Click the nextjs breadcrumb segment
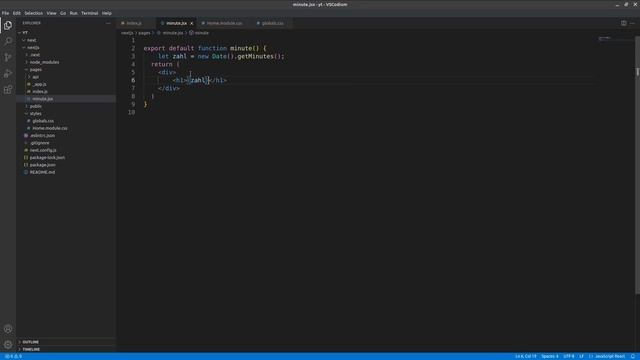 (127, 33)
